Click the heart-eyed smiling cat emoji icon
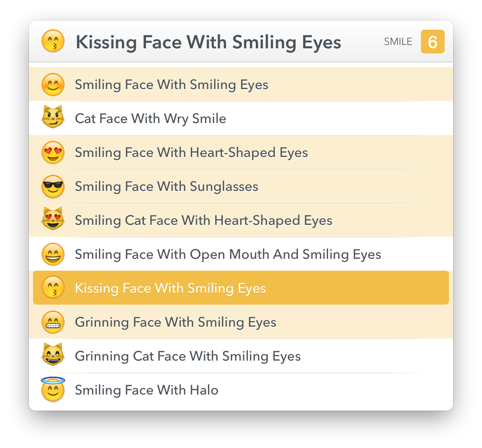 click(53, 219)
